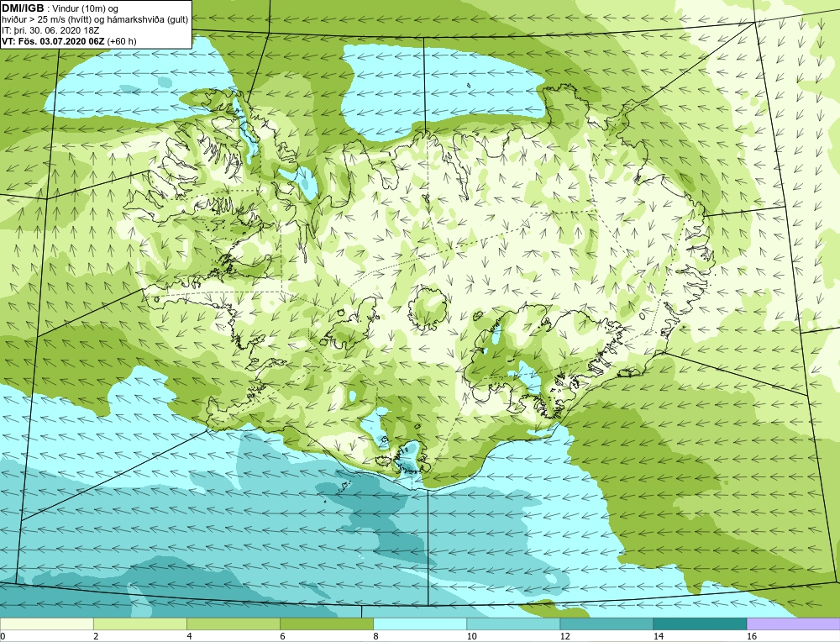This screenshot has height=642, width=840.
Task: Click the legend scale value '2'
Action: 96,636
